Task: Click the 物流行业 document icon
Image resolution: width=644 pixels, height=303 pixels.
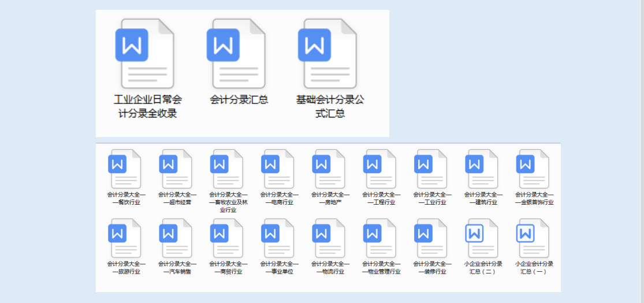Action: coord(329,238)
